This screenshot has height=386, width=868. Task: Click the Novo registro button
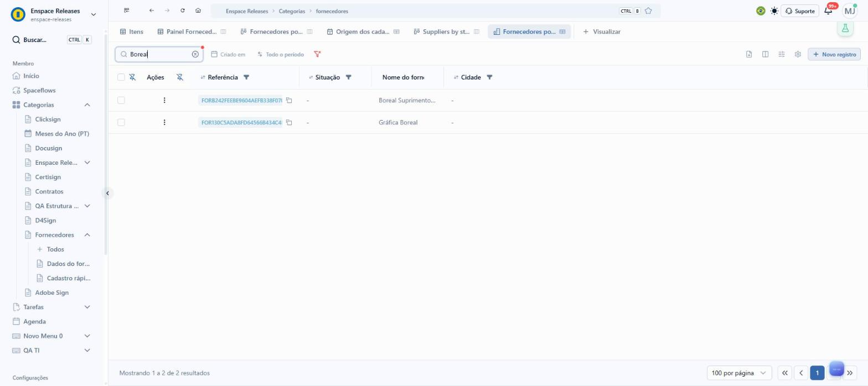click(x=834, y=54)
